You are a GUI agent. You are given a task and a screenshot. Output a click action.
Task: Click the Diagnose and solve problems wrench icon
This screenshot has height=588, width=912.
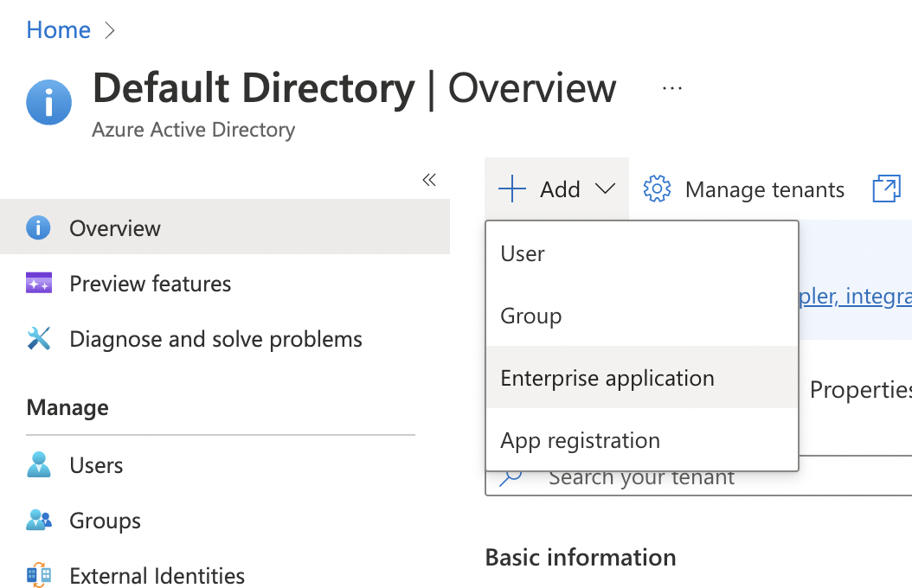tap(38, 338)
